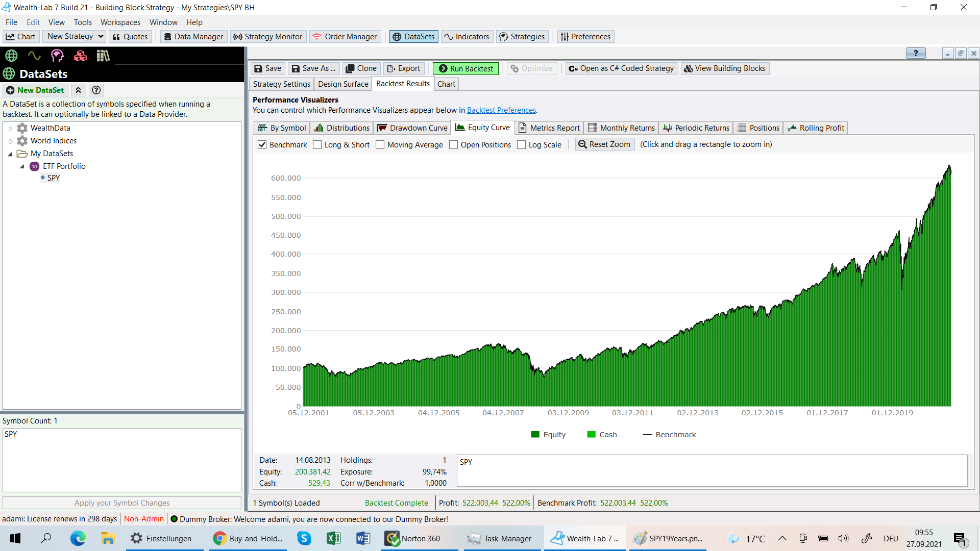Open the pink head Strategies sidebar icon
The height and width of the screenshot is (551, 980).
click(57, 56)
